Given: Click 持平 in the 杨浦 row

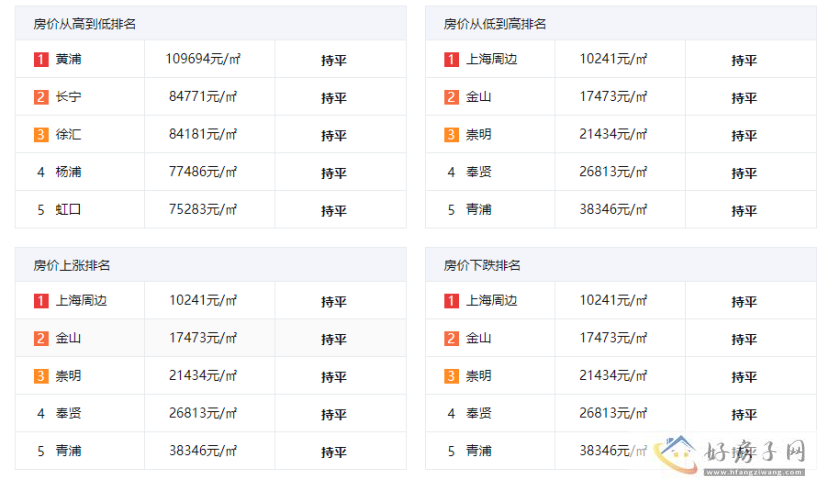Looking at the screenshot, I should 334,173.
